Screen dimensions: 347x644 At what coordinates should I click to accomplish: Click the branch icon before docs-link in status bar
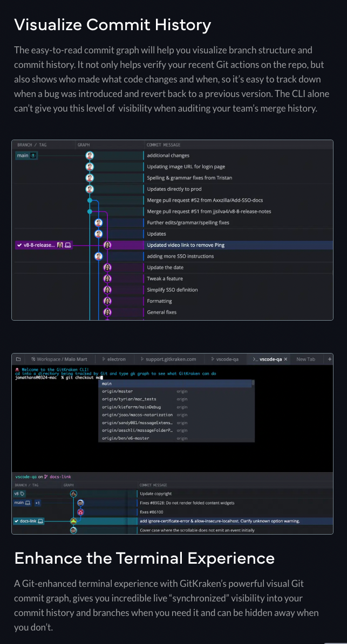[46, 476]
